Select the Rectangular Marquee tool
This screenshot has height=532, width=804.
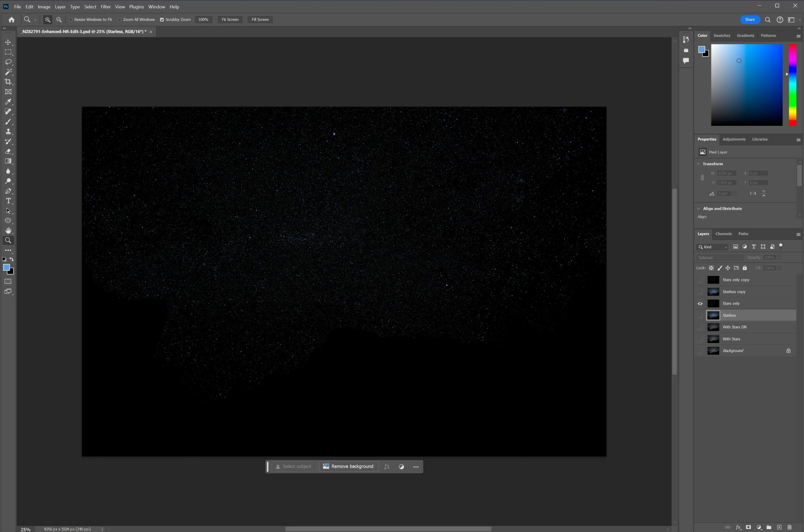click(8, 52)
